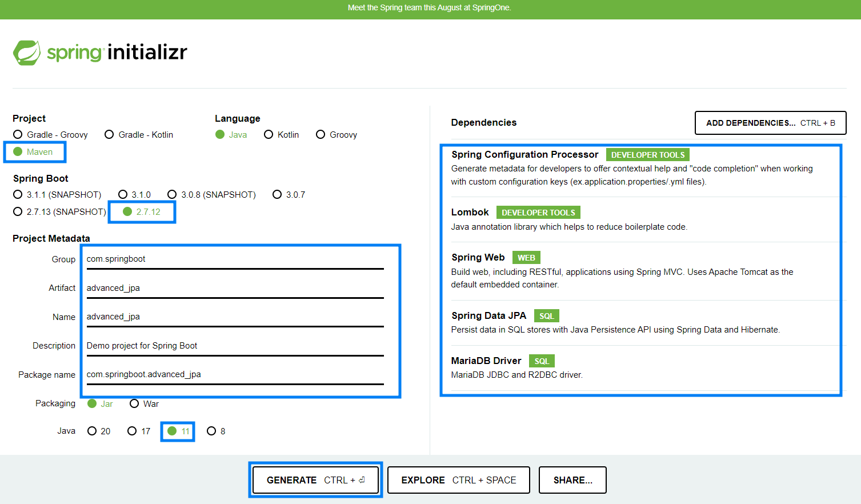Edit the Description field
The height and width of the screenshot is (504, 861).
click(235, 346)
